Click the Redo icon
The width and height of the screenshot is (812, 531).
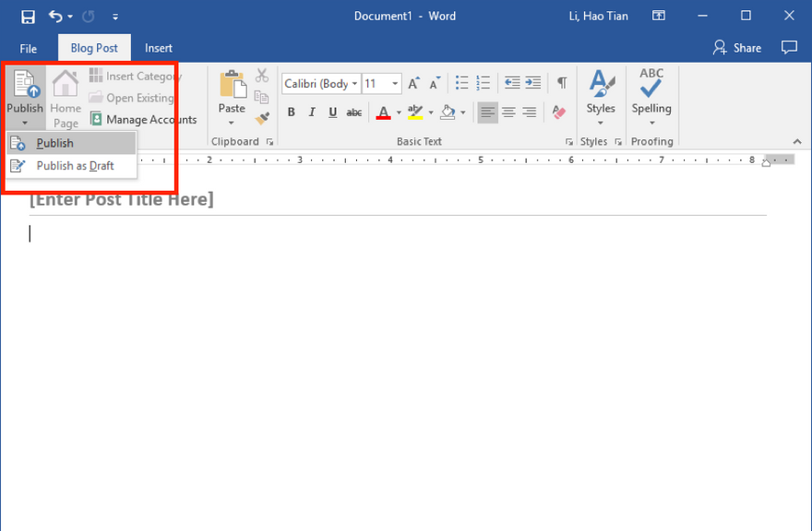coord(89,17)
